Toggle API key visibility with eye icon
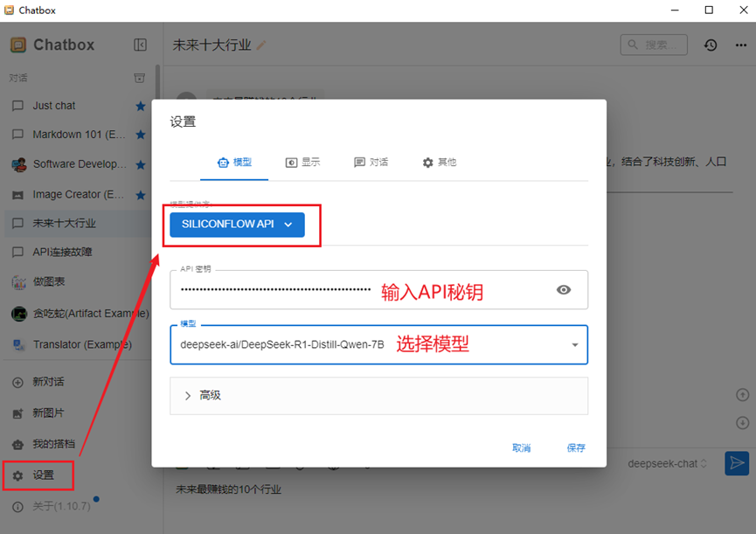The image size is (756, 534). pos(563,289)
